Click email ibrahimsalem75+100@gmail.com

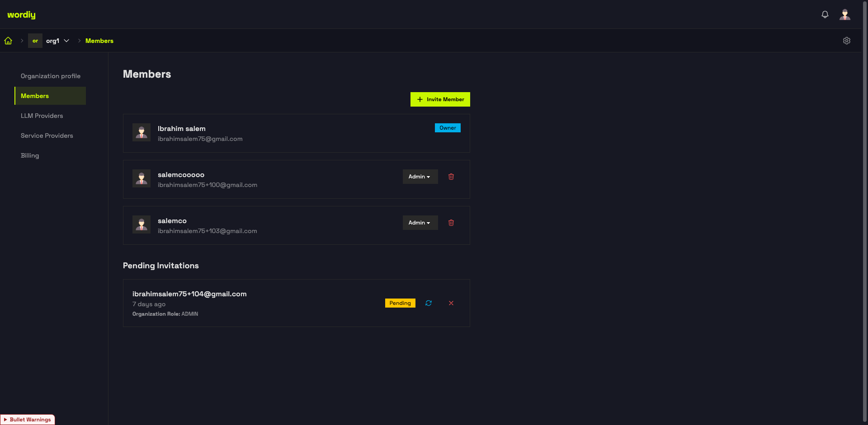(x=208, y=185)
